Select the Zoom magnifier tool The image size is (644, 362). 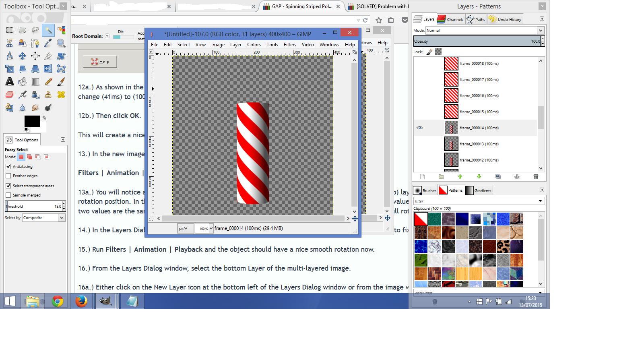pyautogui.click(x=61, y=43)
